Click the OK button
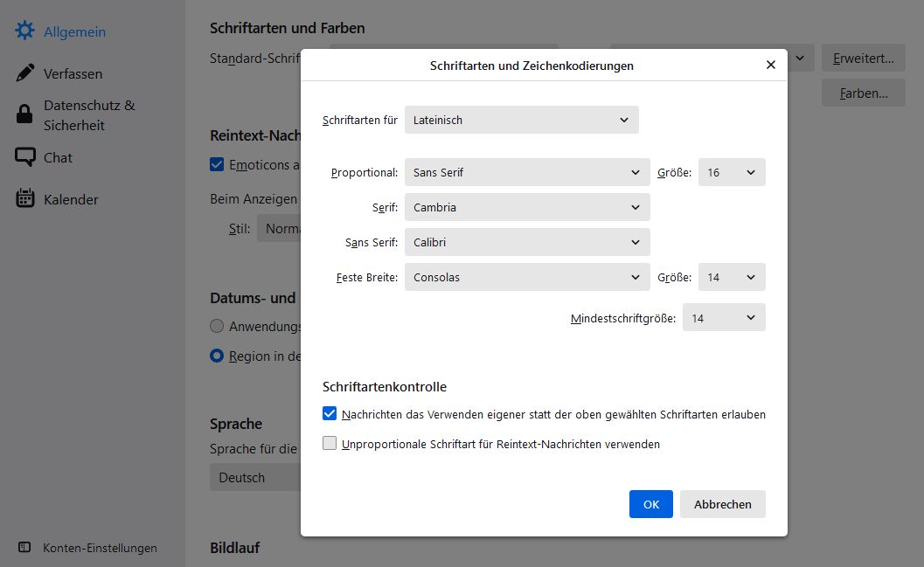924x567 pixels. click(650, 504)
